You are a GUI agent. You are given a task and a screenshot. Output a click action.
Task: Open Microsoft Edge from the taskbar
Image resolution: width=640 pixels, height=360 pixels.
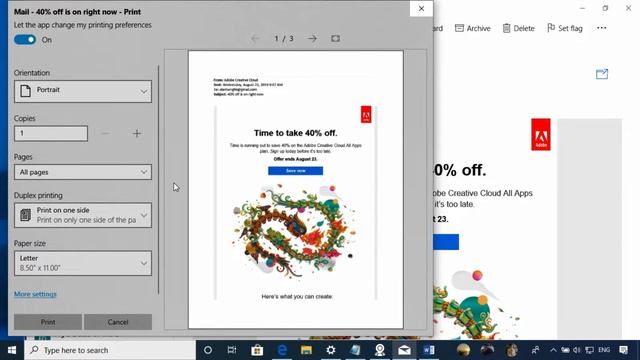(x=282, y=350)
